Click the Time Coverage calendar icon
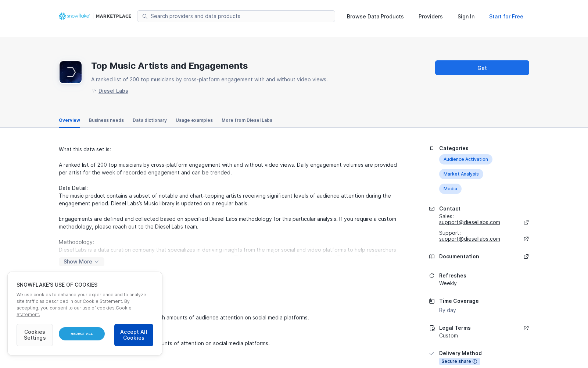The width and height of the screenshot is (588, 368). tap(432, 301)
